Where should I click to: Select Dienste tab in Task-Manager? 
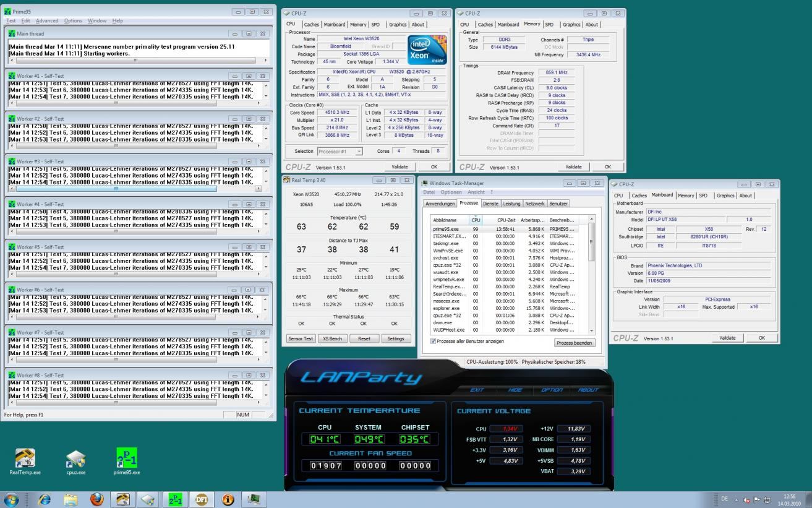click(x=490, y=204)
